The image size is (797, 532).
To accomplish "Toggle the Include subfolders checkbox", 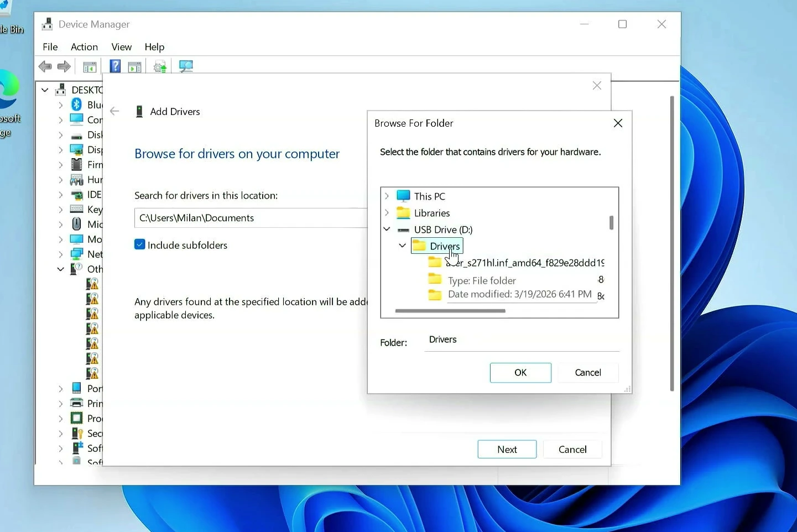I will pos(140,244).
